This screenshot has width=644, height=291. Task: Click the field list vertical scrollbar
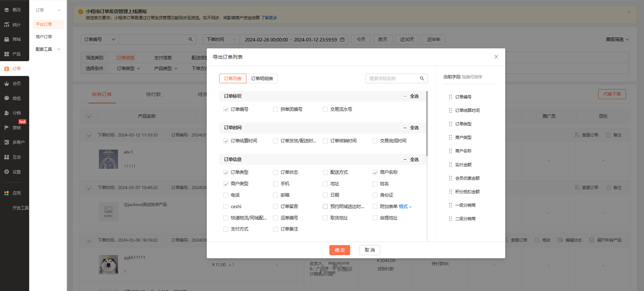pyautogui.click(x=427, y=123)
